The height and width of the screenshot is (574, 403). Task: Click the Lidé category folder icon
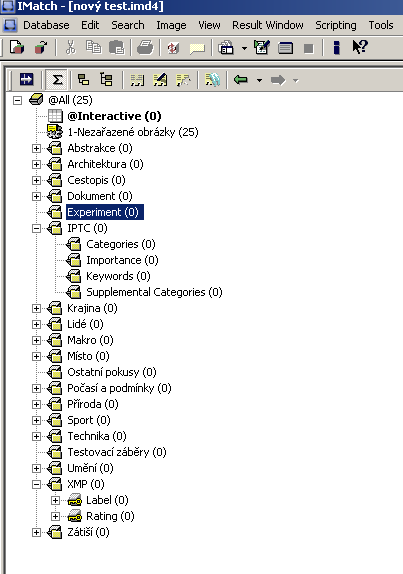point(55,324)
